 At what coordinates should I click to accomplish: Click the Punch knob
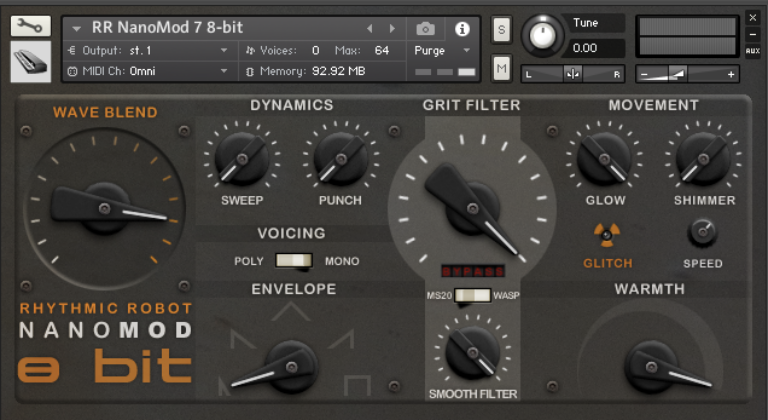click(x=341, y=159)
